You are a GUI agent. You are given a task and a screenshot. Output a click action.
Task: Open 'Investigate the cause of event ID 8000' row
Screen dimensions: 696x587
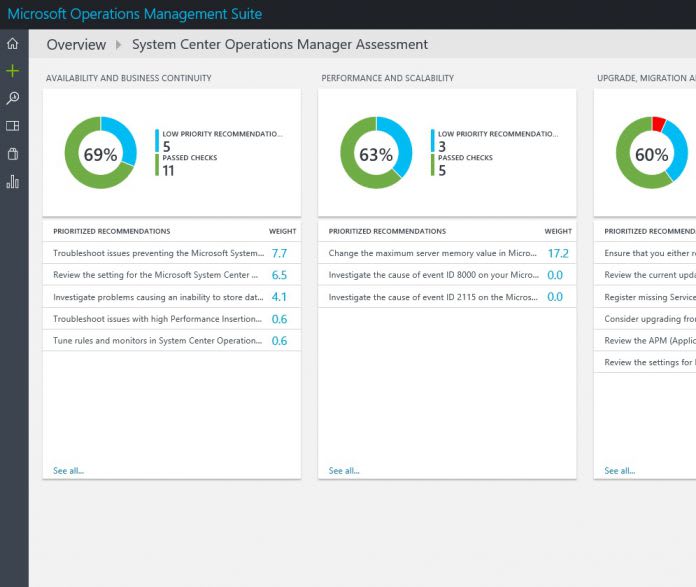click(x=432, y=275)
